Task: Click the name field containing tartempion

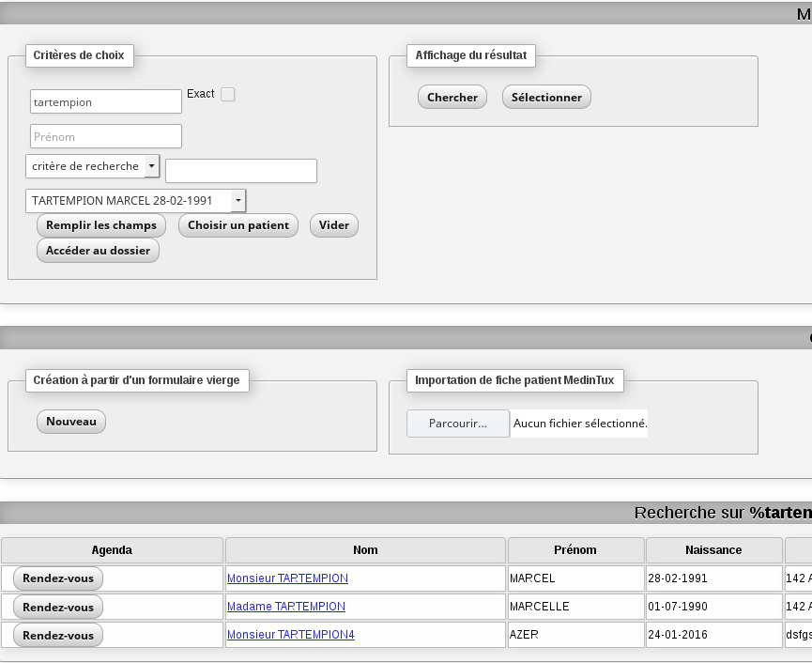Action: 105,101
